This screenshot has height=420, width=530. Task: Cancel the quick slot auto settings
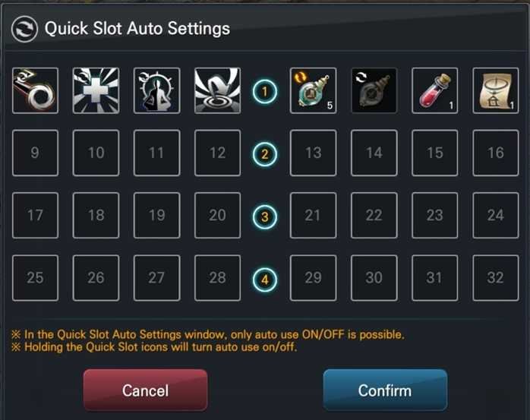[145, 390]
